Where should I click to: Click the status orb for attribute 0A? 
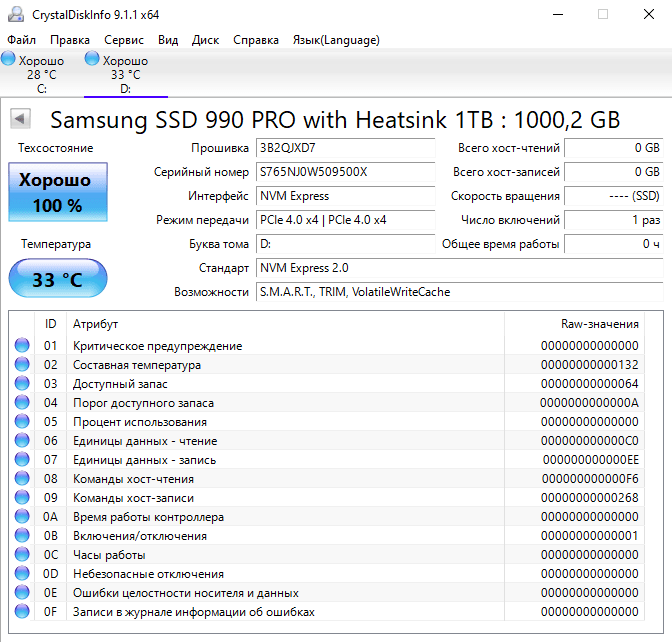[22, 516]
